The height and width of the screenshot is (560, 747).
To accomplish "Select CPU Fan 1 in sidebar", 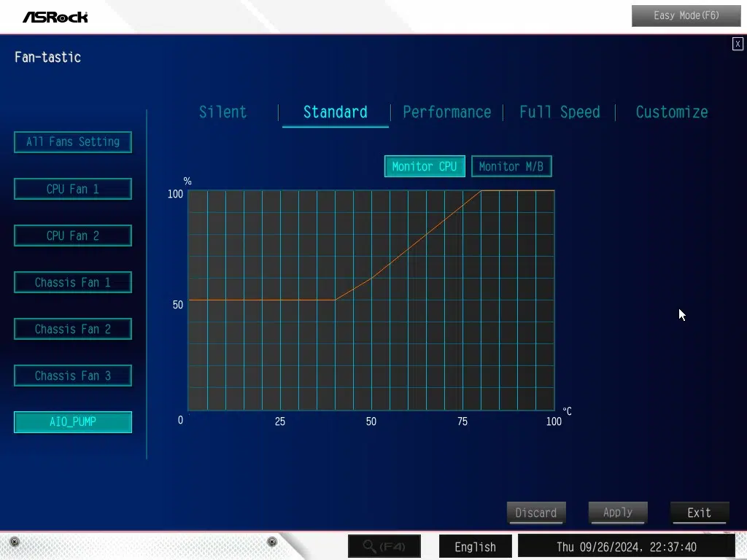I will point(73,189).
